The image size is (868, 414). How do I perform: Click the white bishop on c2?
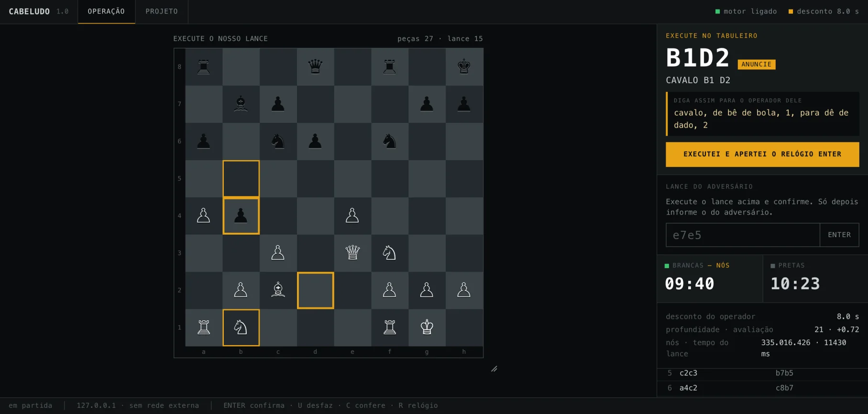(278, 290)
